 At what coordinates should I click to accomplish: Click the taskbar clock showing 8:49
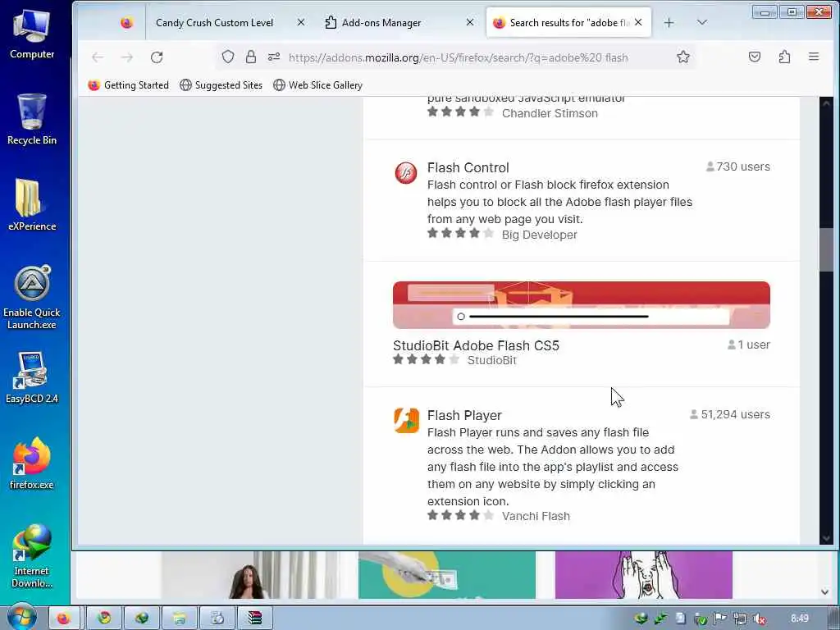click(799, 619)
